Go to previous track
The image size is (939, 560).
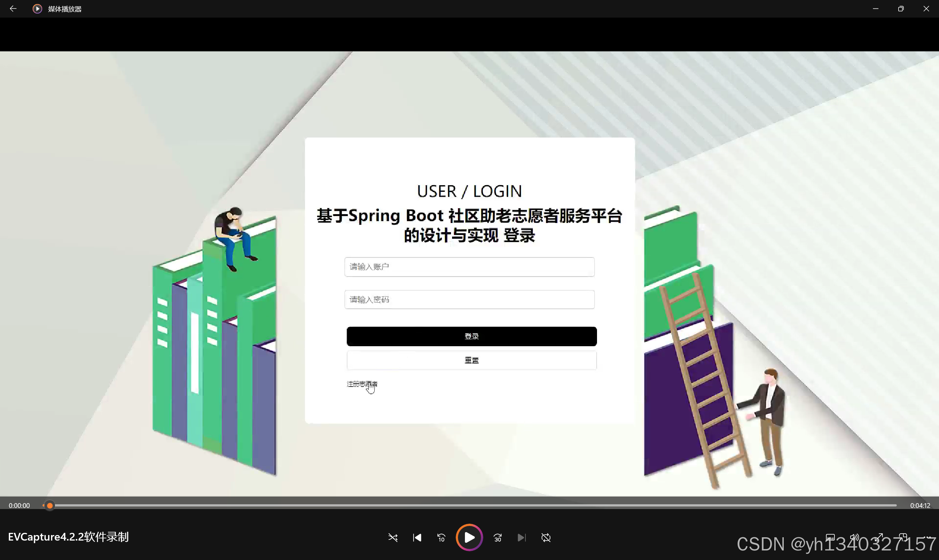coord(417,537)
